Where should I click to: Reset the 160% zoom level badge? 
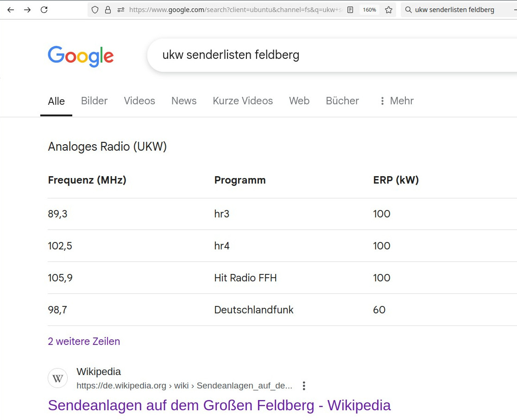point(369,10)
